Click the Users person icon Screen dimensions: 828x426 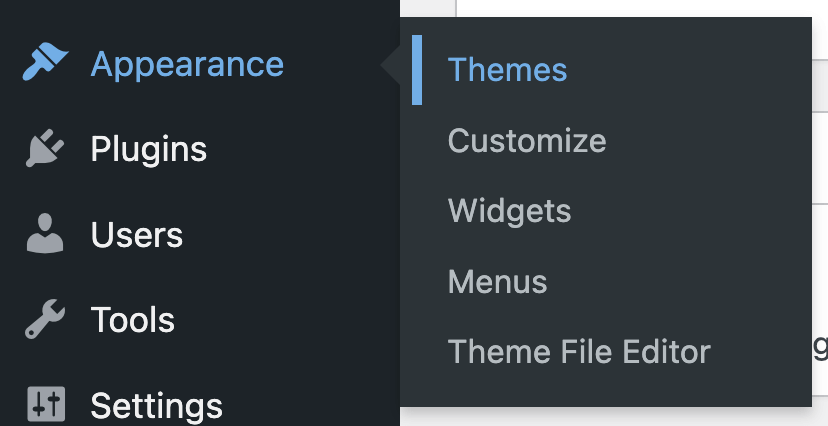(x=45, y=235)
